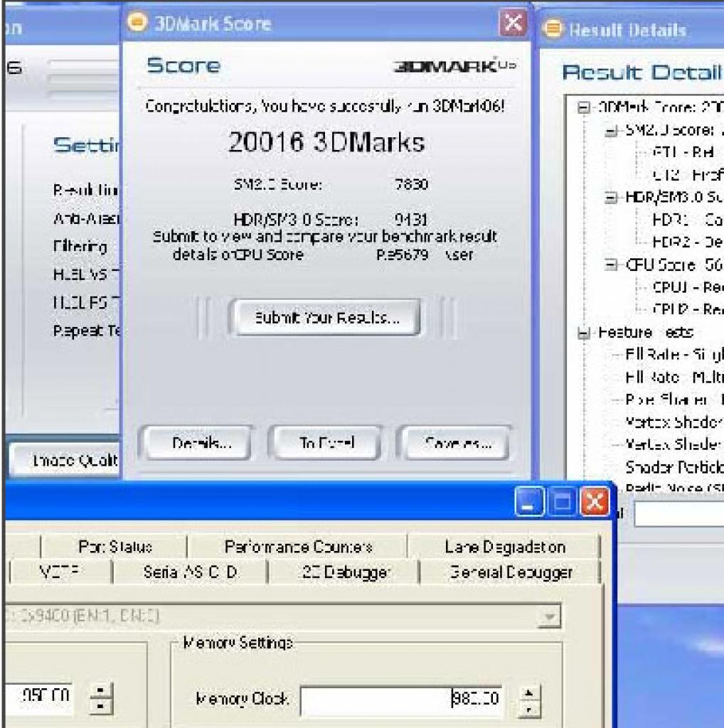The width and height of the screenshot is (724, 728).
Task: Open the device selection dropdown
Action: click(549, 616)
